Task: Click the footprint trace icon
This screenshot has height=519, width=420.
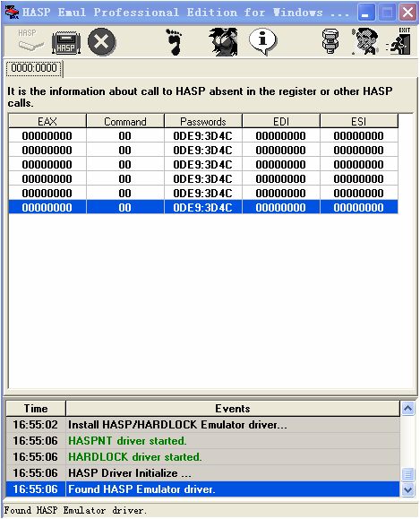Action: tap(175, 42)
